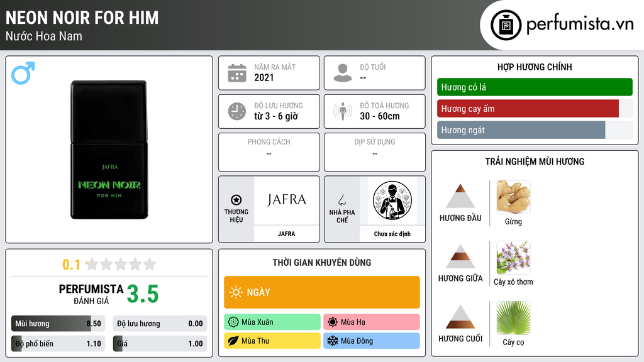Click the sillage icon for Độ toả hương
The height and width of the screenshot is (362, 644).
click(343, 111)
